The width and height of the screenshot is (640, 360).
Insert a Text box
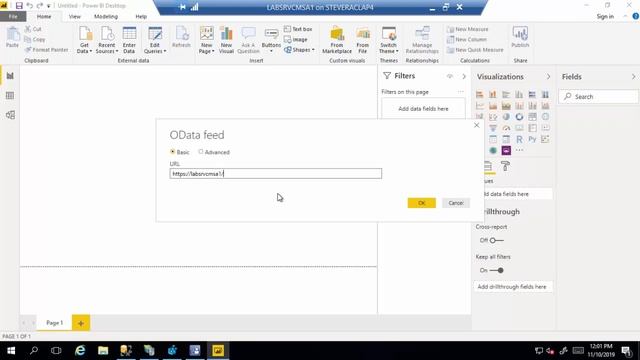click(298, 29)
